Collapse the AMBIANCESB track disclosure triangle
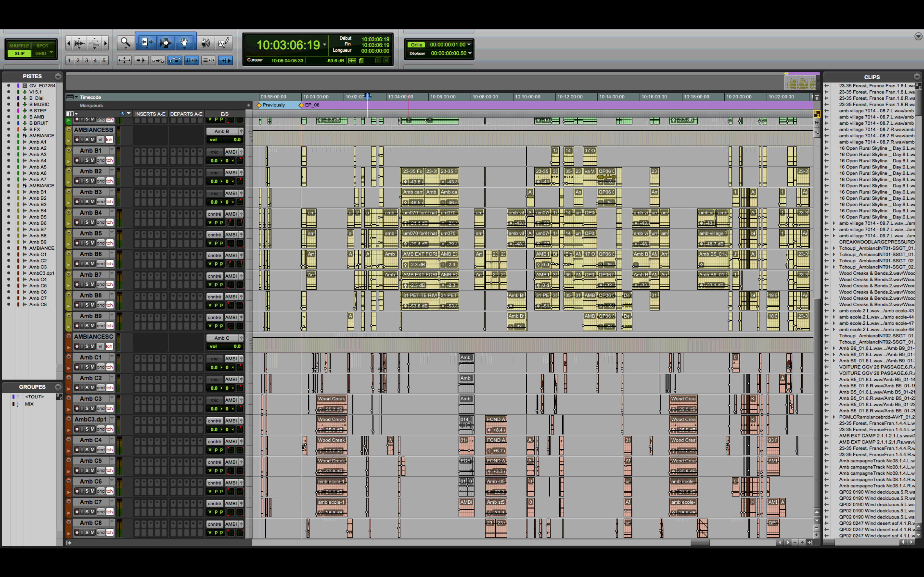The image size is (924, 577). point(69,129)
